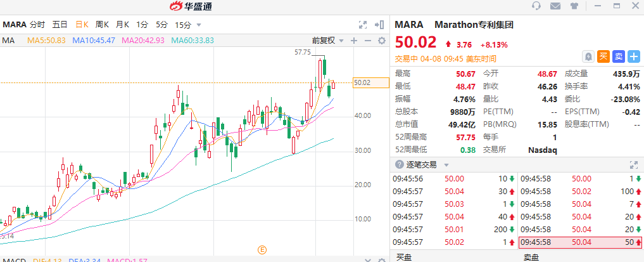
Task: Set a price alert with bell icon
Action: (588, 56)
